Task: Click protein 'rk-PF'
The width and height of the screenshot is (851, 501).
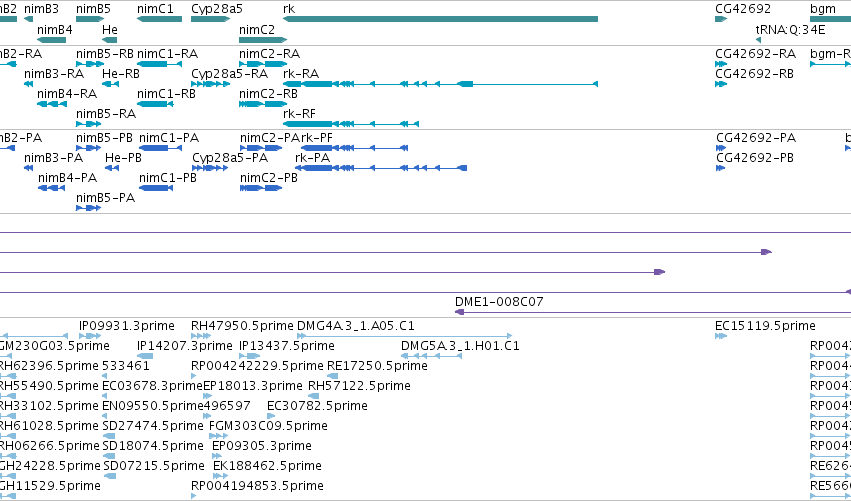Action: 354,148
